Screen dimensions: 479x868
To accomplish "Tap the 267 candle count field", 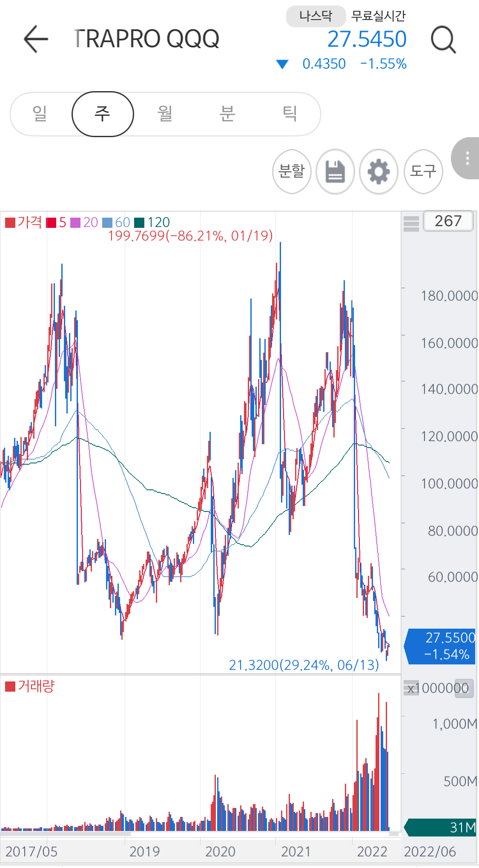I will click(448, 221).
